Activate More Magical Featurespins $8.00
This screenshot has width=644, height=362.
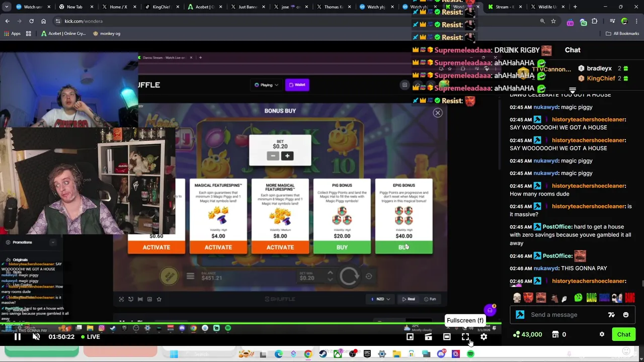pos(280,247)
